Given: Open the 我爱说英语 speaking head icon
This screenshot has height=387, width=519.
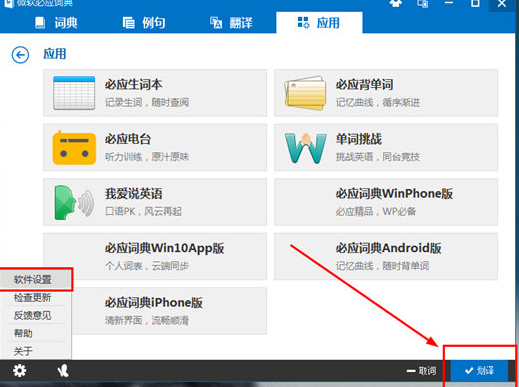Looking at the screenshot, I should click(74, 202).
